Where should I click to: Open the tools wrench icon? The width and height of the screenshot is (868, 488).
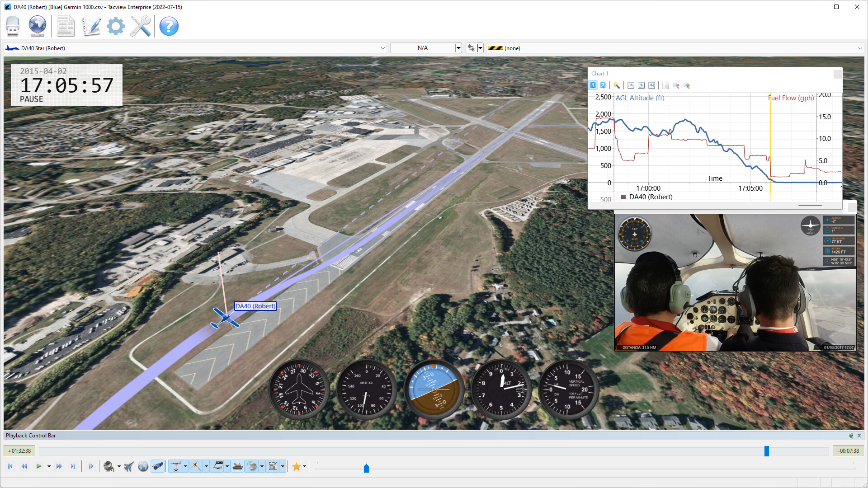tap(141, 26)
